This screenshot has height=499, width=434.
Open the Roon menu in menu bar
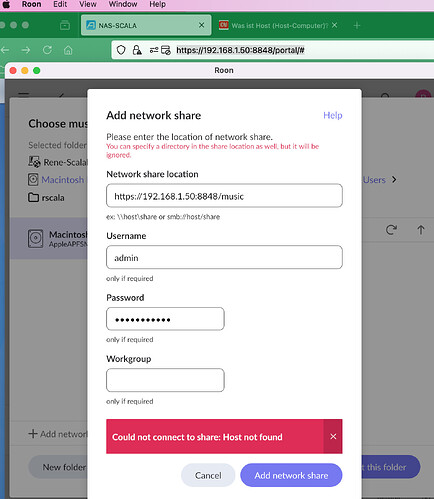coord(31,4)
